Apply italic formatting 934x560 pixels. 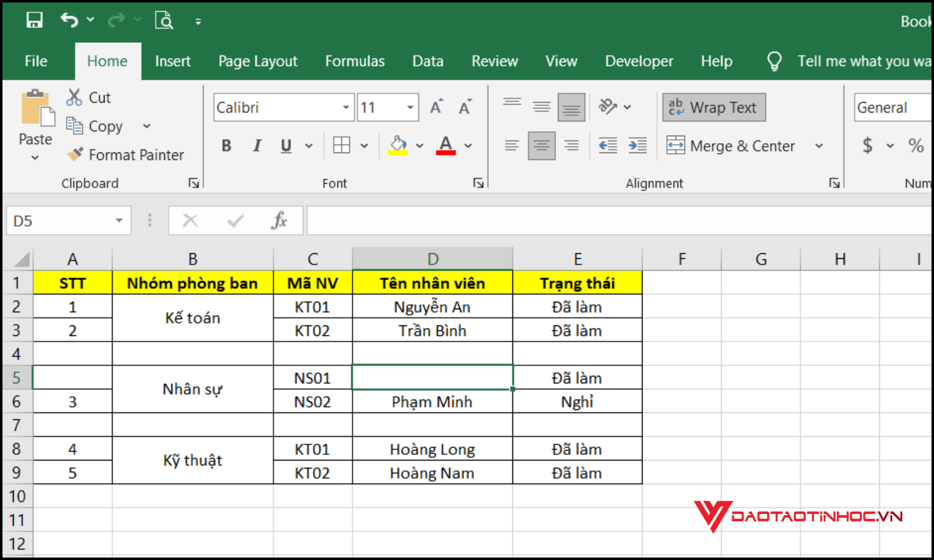(x=257, y=145)
